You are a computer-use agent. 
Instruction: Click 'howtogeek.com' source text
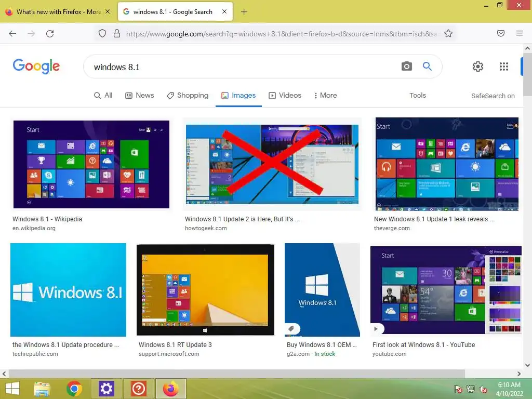pos(206,229)
